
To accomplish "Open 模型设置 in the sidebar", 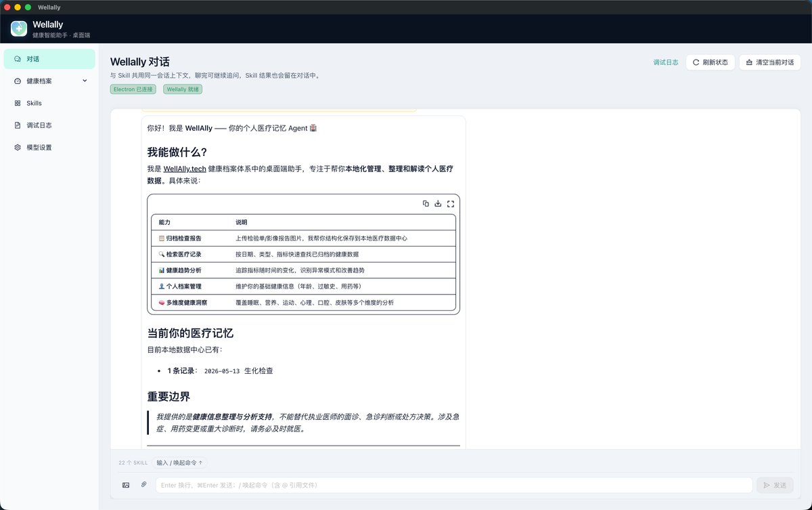I will [x=49, y=147].
